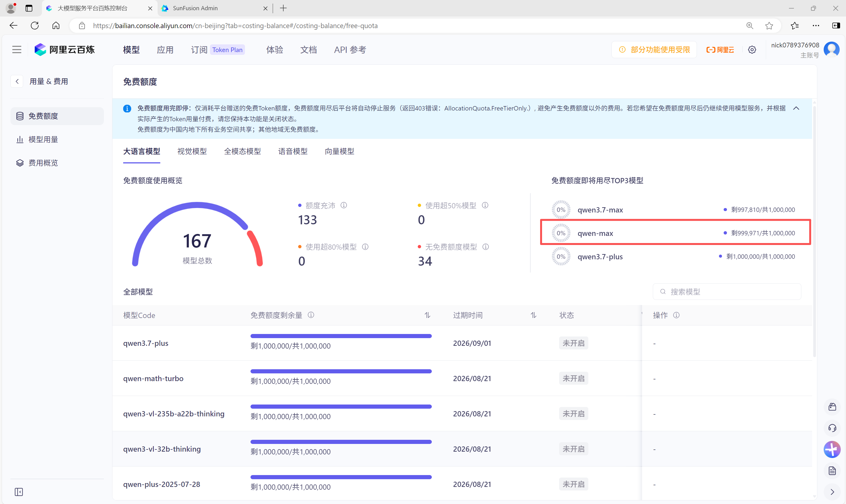Image resolution: width=846 pixels, height=504 pixels.
Task: Click the qwen3-vl-32b-thinking quota progress bar
Action: 341,442
